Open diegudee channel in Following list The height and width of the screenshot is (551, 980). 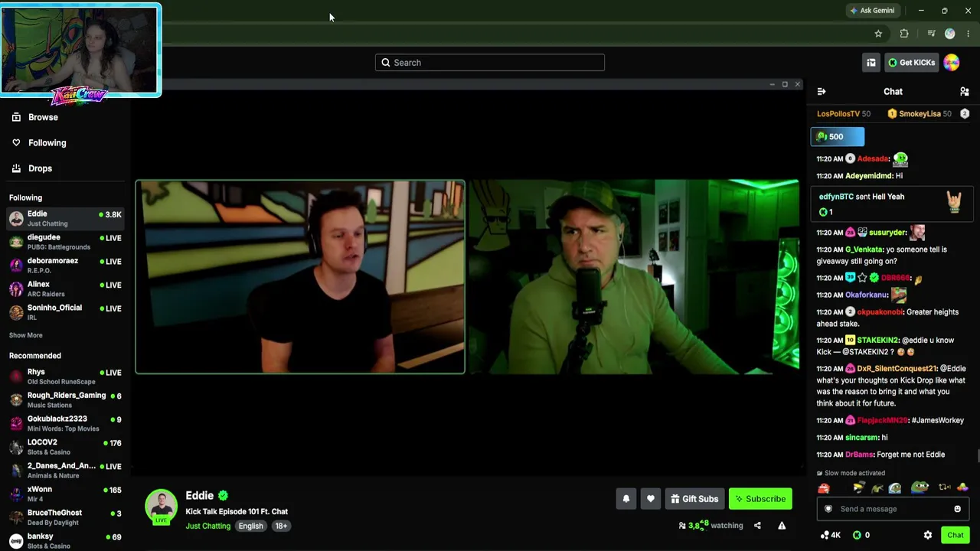pyautogui.click(x=65, y=242)
